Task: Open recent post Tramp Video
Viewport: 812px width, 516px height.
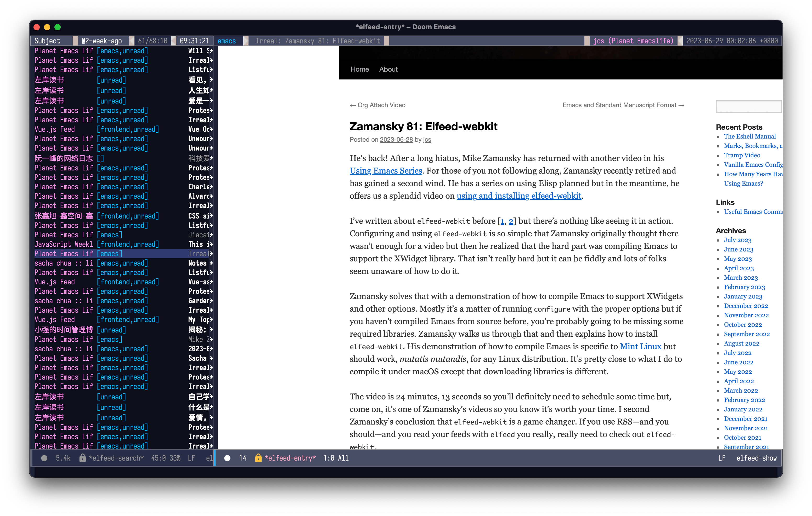Action: [x=742, y=155]
